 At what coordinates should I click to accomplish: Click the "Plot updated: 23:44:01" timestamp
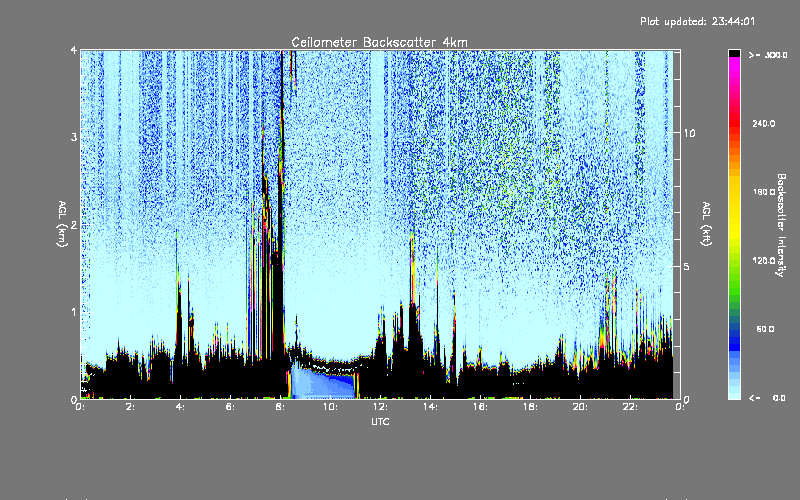[x=697, y=21]
